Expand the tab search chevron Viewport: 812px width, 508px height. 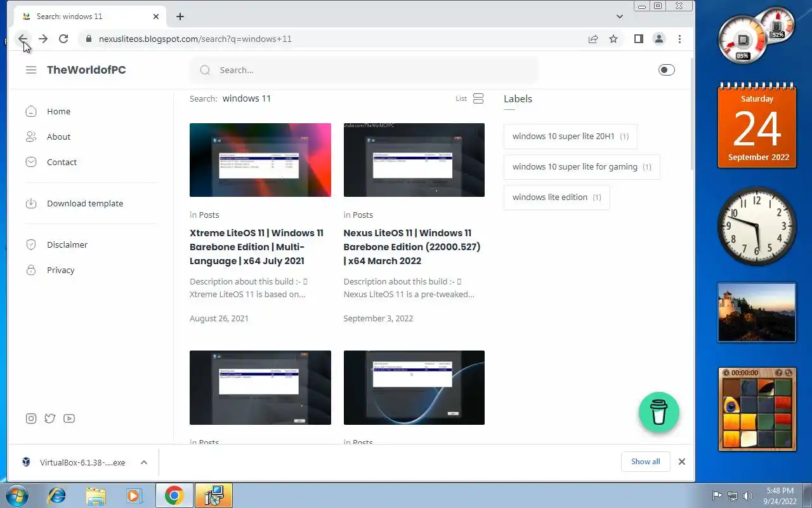620,17
